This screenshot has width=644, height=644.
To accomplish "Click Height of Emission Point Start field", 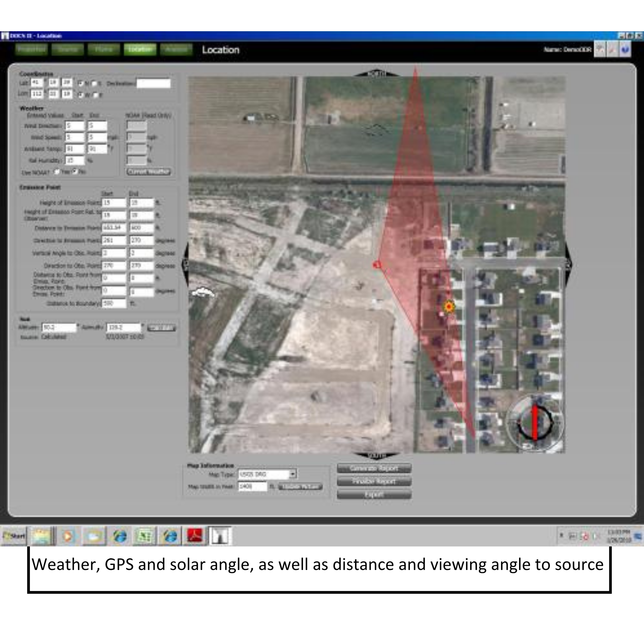I will (x=114, y=203).
